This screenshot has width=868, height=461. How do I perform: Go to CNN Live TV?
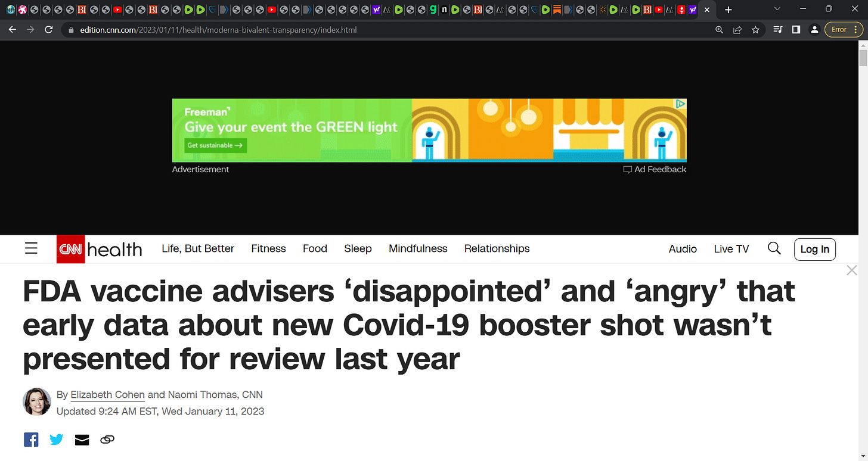pos(731,249)
